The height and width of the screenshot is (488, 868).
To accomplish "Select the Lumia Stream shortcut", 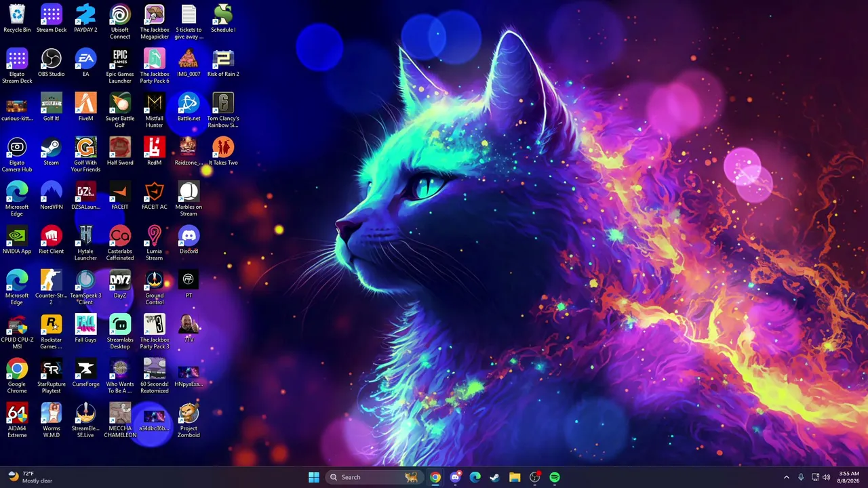I will 155,243.
